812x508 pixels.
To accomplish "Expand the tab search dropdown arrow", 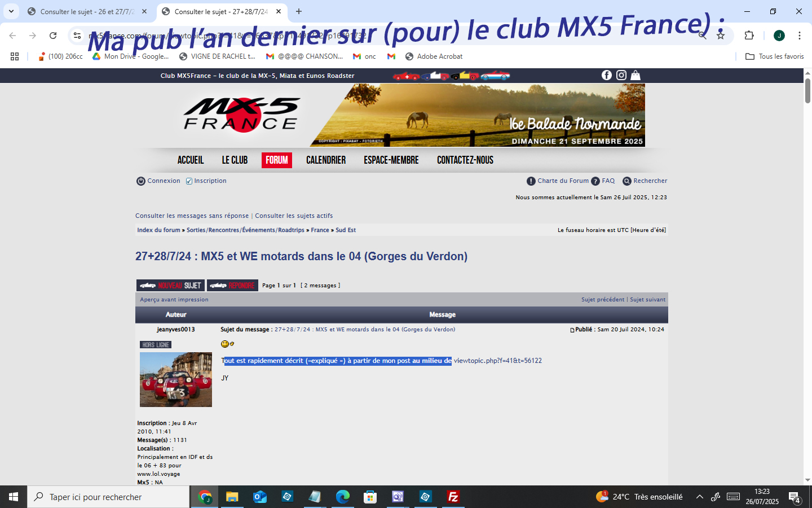I will tap(11, 11).
